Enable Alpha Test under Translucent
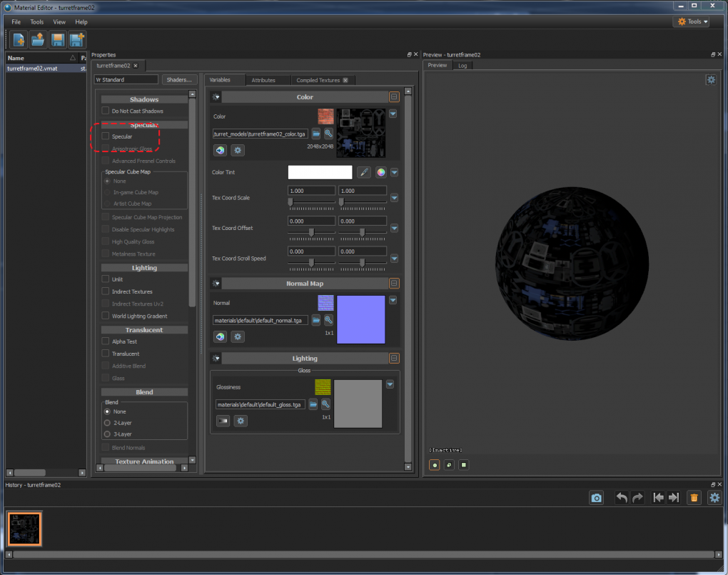This screenshot has height=575, width=728. [x=105, y=341]
